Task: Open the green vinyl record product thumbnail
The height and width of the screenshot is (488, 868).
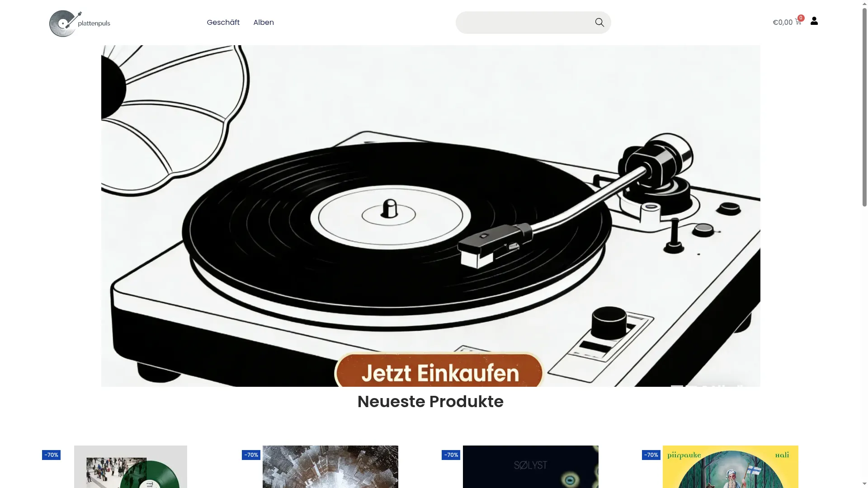Action: (x=131, y=467)
